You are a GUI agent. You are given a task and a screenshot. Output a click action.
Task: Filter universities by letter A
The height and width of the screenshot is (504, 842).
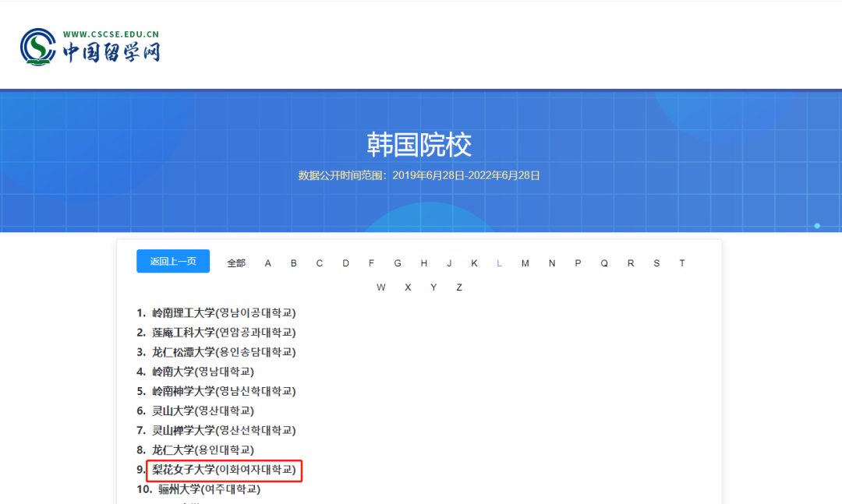coord(268,263)
